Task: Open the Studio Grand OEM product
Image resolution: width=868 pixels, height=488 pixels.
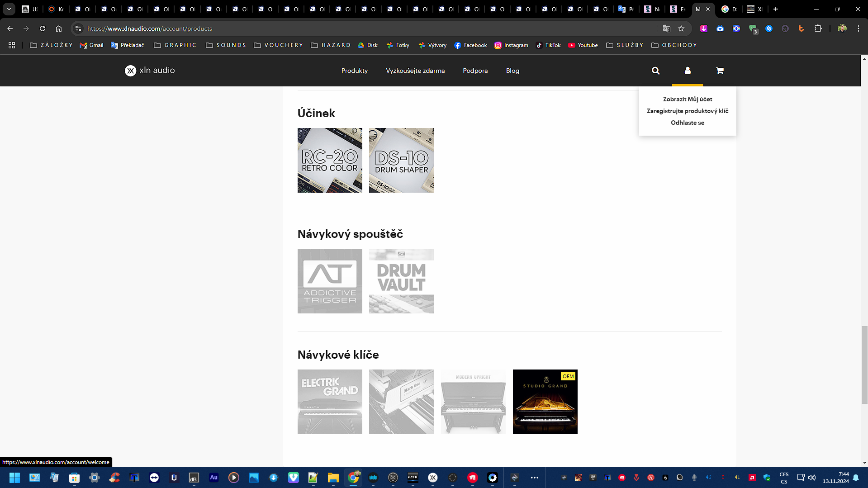Action: 545,402
